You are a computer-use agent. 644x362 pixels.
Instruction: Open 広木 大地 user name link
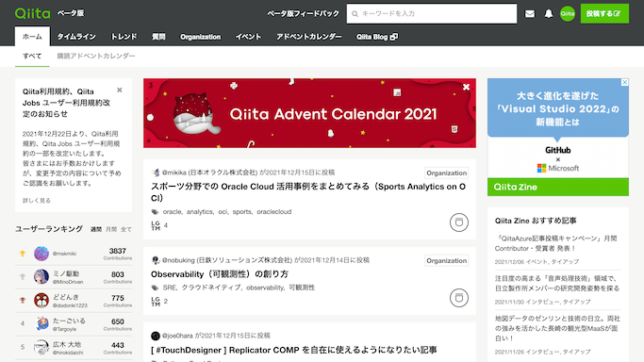[67, 344]
